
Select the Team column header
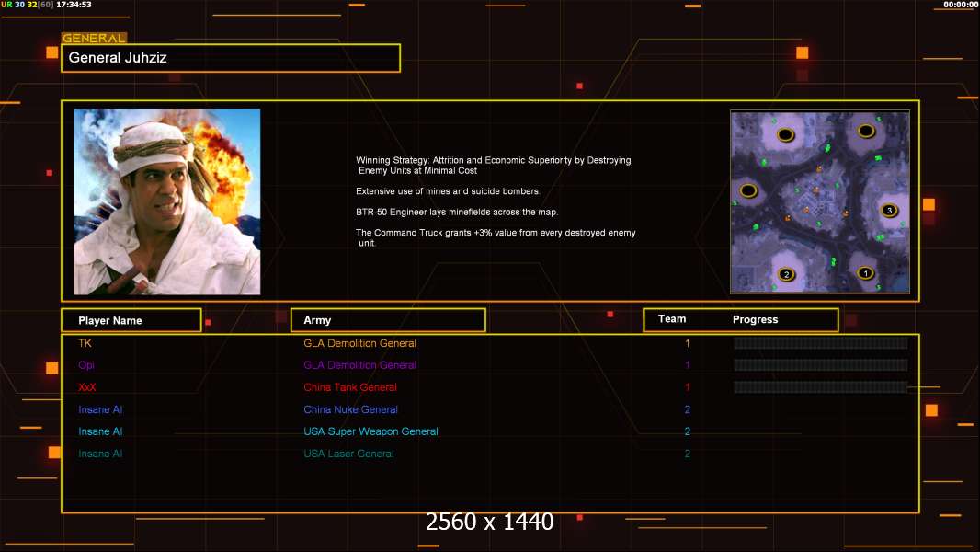coord(672,319)
